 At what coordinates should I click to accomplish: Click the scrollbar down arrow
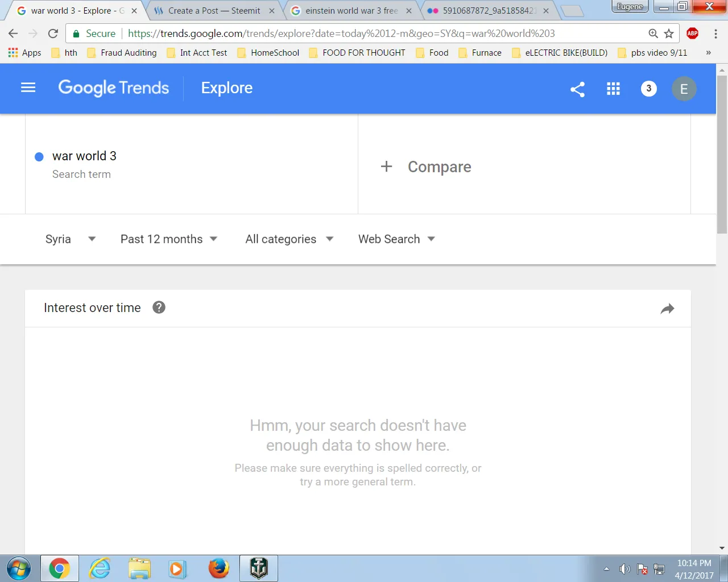pyautogui.click(x=722, y=548)
